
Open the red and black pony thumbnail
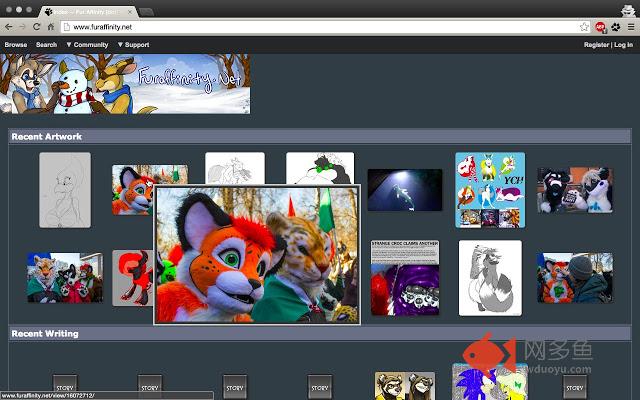133,278
